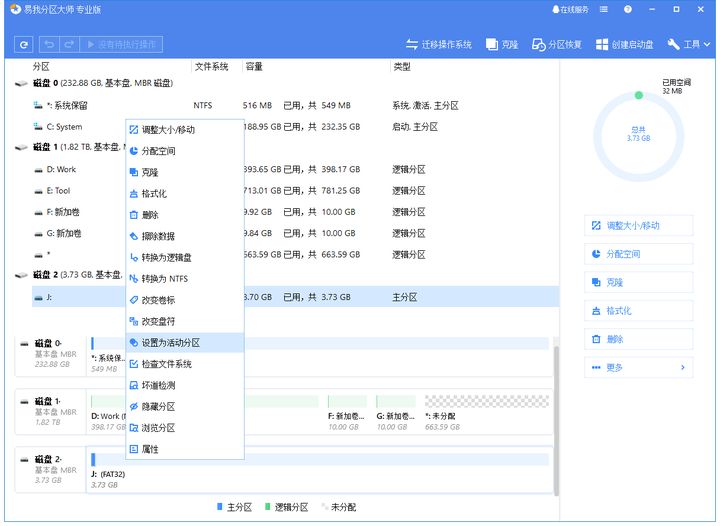Click the Format (格式化) icon in right panel

tap(597, 311)
